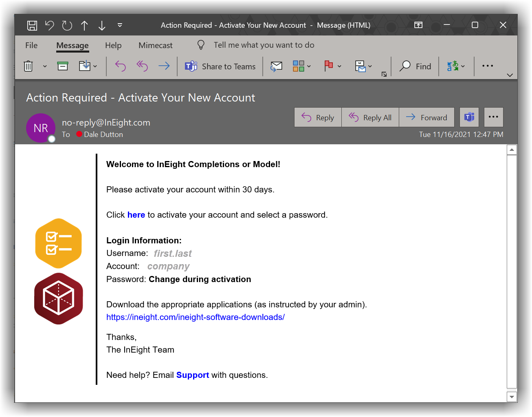Click the Follow Up flag icon
This screenshot has width=532, height=417.
point(329,66)
